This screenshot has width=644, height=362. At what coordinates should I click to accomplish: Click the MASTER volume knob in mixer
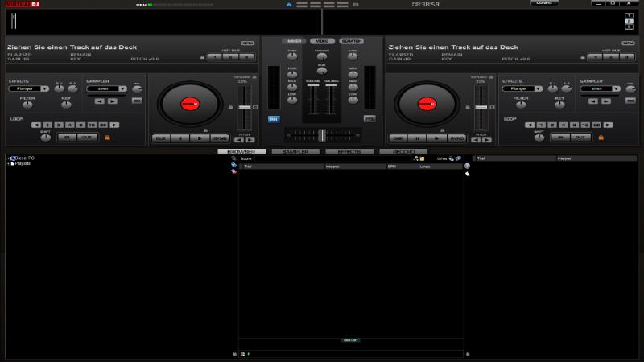(x=322, y=57)
